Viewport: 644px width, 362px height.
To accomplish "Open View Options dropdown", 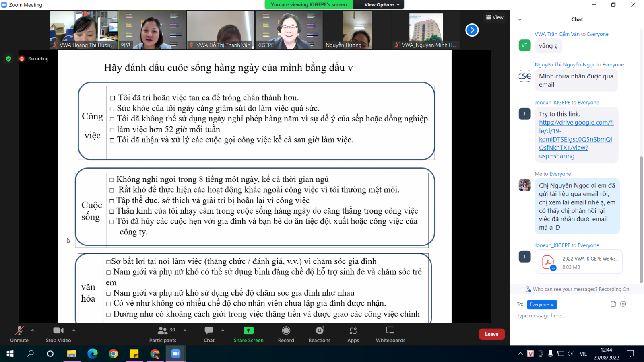I will tap(382, 5).
